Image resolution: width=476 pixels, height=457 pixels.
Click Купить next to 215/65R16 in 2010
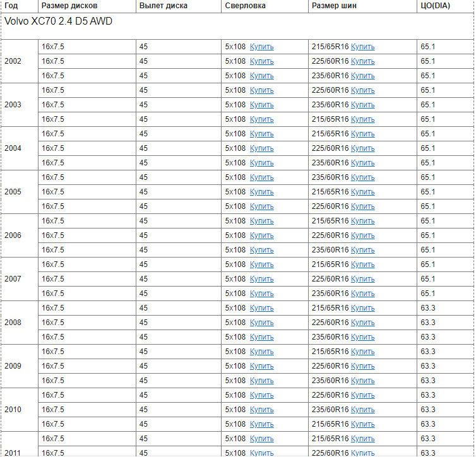(x=363, y=424)
